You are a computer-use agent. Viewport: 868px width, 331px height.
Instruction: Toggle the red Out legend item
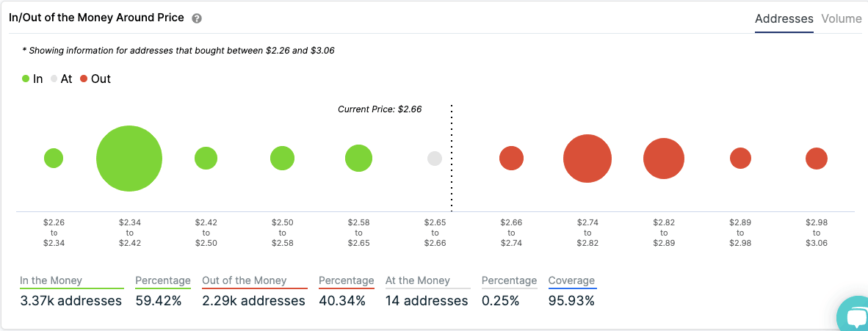(95, 79)
